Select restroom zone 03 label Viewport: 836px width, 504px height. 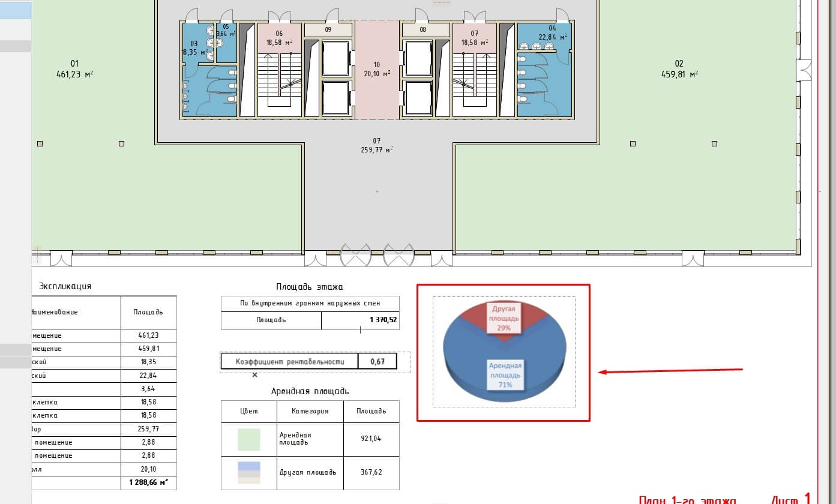coord(195,48)
